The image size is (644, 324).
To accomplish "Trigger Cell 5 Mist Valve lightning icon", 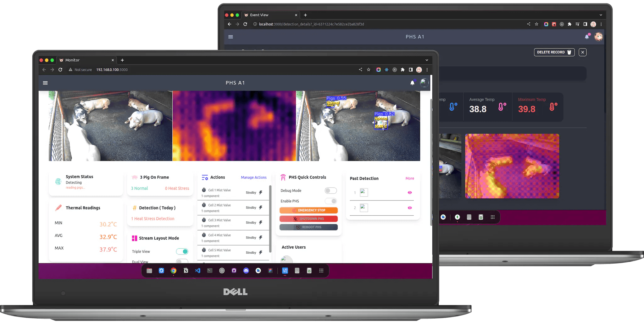I will [261, 253].
